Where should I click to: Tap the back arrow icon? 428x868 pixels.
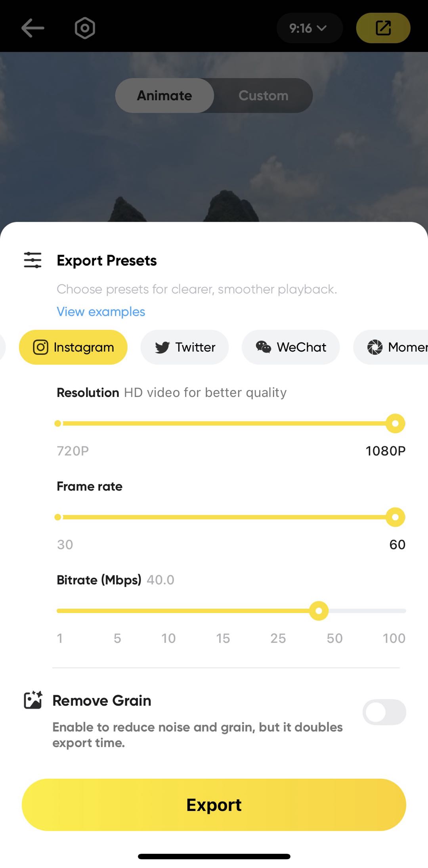pyautogui.click(x=32, y=28)
